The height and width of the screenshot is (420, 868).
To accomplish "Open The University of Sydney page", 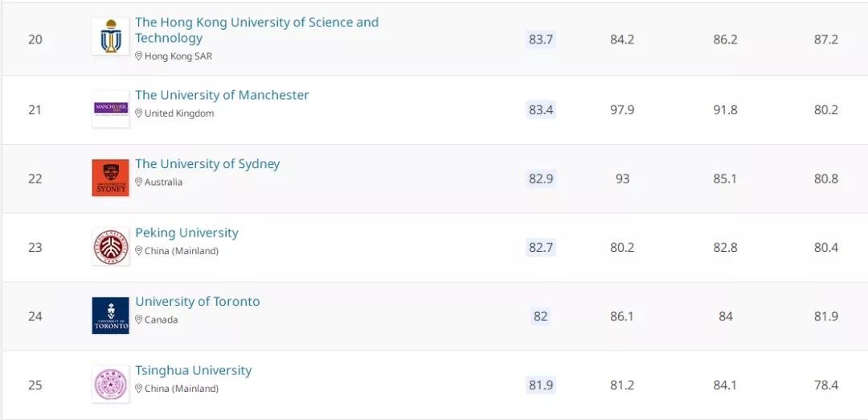I will point(207,164).
